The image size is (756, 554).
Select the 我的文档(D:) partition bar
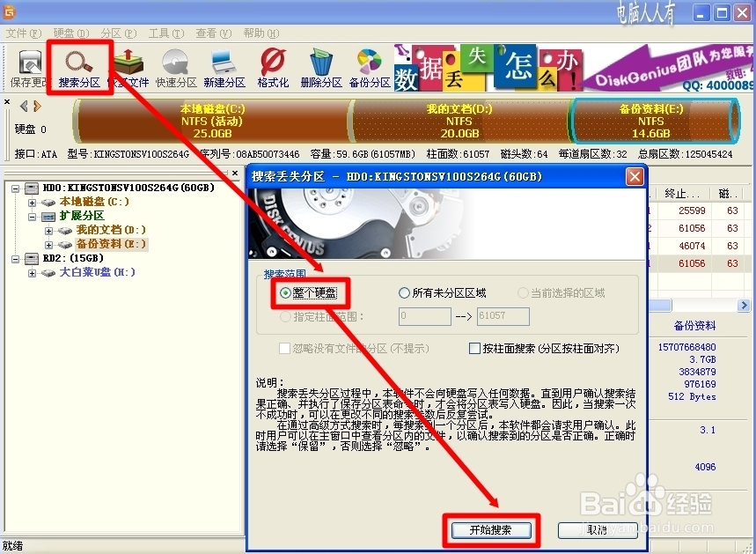pyautogui.click(x=459, y=122)
